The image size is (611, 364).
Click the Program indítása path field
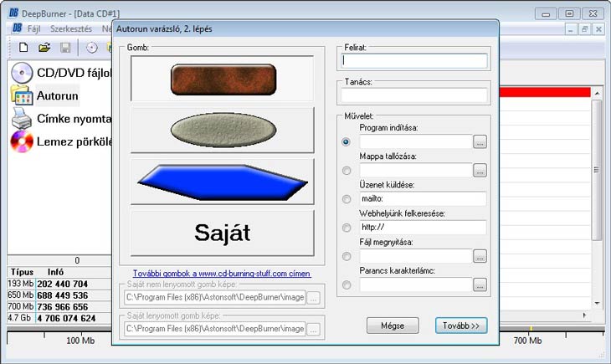416,142
